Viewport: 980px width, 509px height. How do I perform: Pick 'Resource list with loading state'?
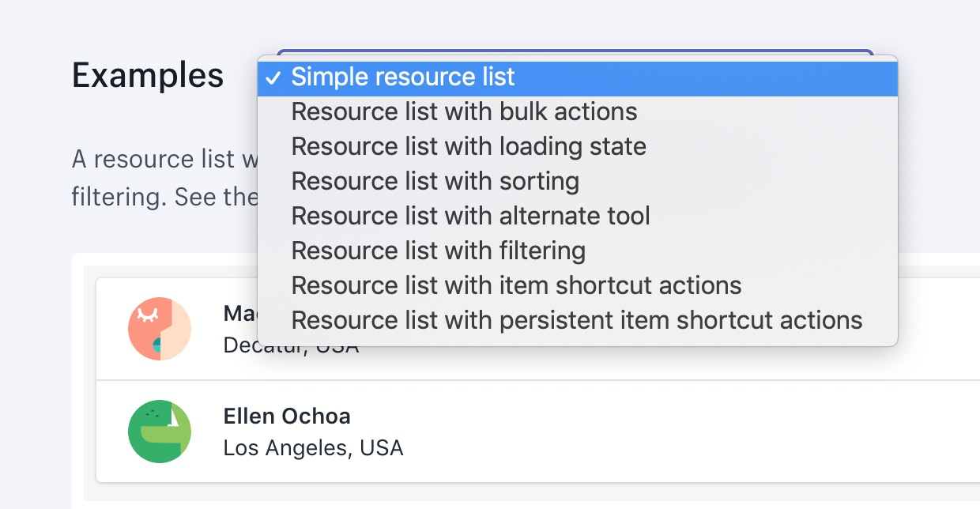(x=469, y=147)
